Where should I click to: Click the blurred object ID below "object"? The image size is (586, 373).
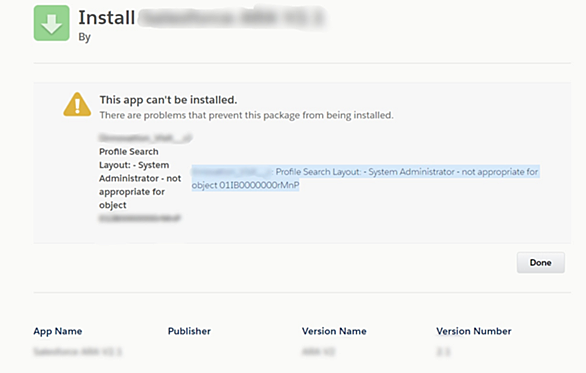point(140,218)
